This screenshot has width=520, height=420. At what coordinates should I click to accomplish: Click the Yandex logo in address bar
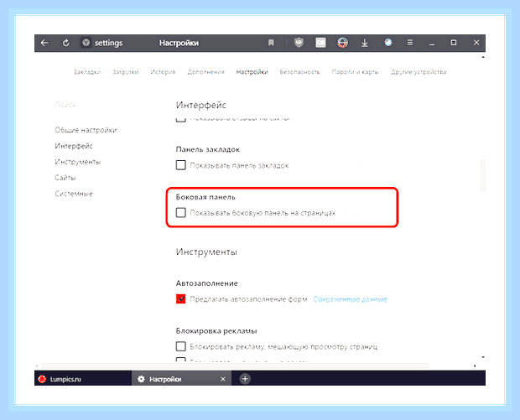(x=86, y=43)
